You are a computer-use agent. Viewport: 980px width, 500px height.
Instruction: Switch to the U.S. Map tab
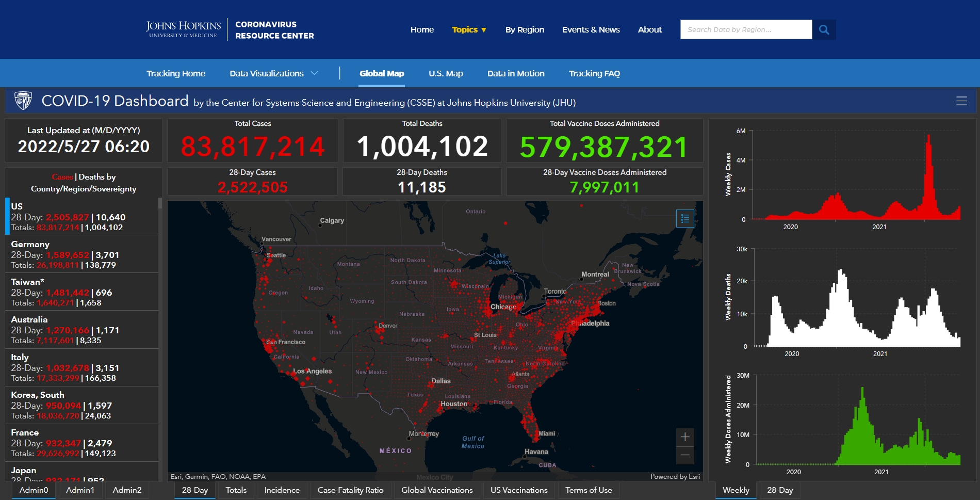(446, 73)
